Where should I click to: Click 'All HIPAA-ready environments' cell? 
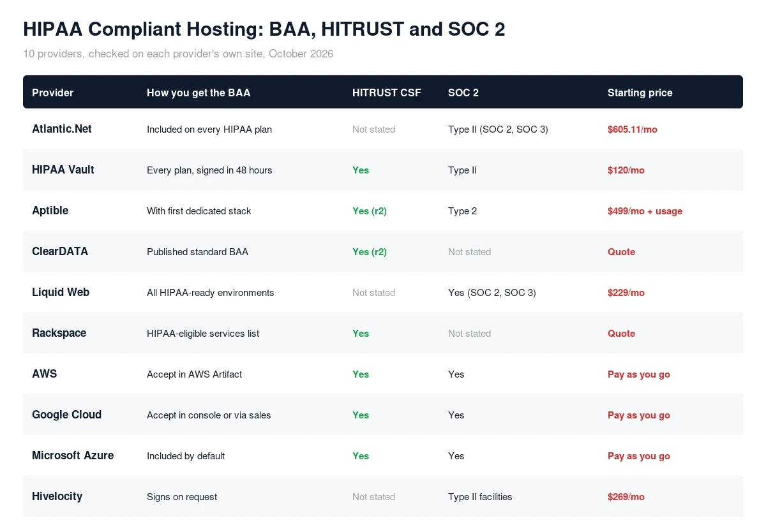pyautogui.click(x=211, y=293)
